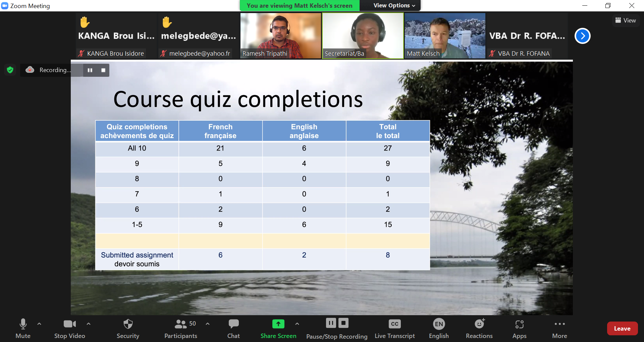Click the 'All 10' row label

(x=137, y=148)
